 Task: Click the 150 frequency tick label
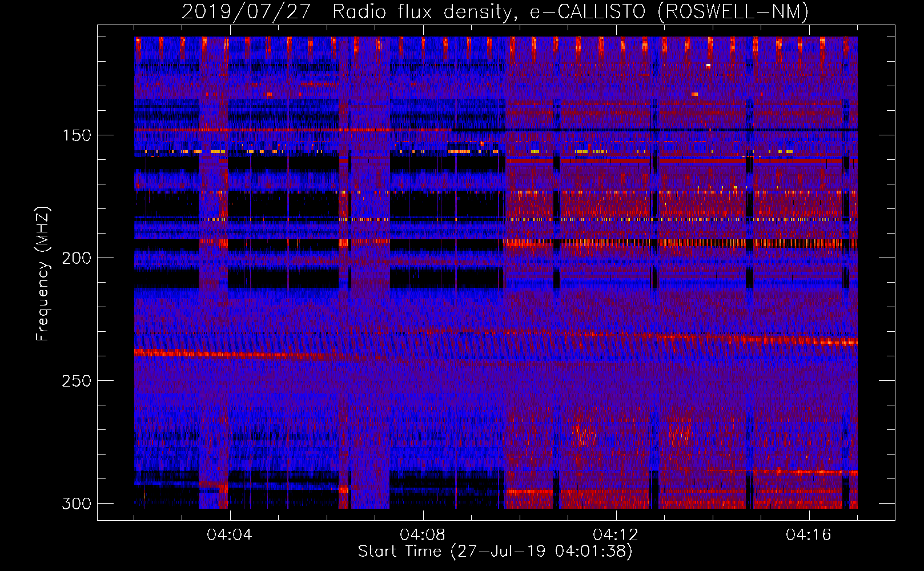click(x=77, y=135)
